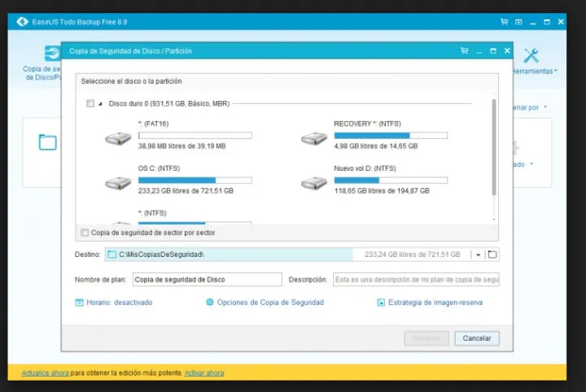
Task: Select the Nuevo vol D: drive icon
Action: 314,183
